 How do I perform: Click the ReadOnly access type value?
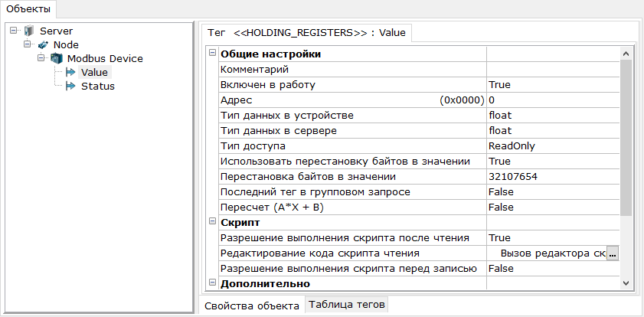pyautogui.click(x=553, y=146)
